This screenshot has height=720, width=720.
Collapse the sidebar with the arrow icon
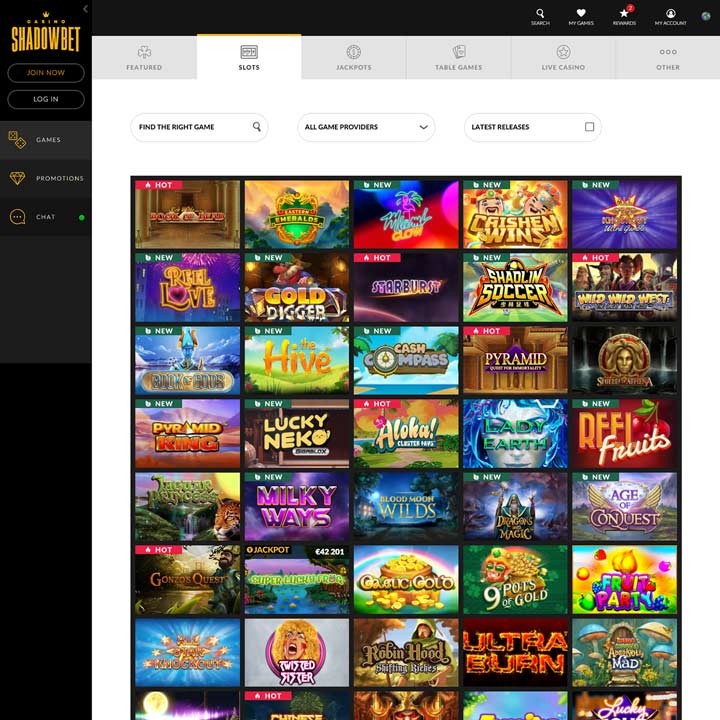(x=85, y=9)
